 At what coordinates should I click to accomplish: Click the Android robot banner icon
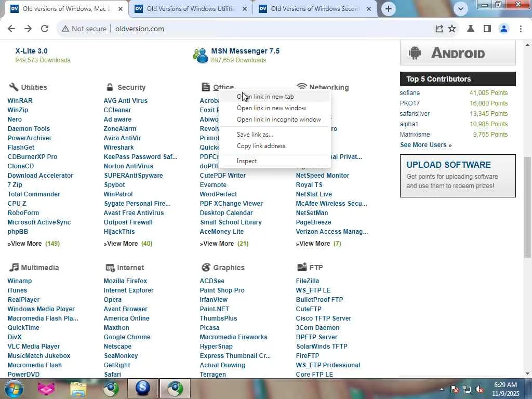point(415,54)
